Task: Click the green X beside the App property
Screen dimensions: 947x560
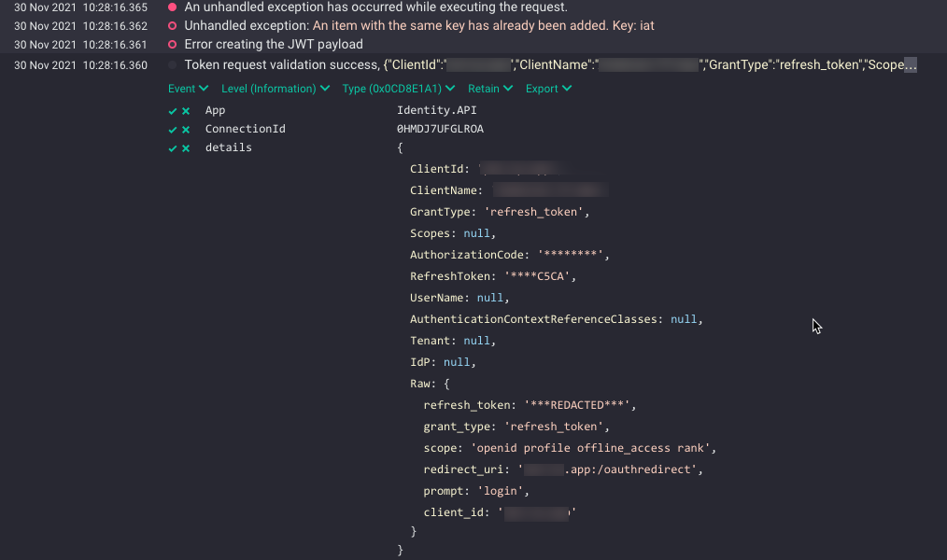Action: [185, 110]
